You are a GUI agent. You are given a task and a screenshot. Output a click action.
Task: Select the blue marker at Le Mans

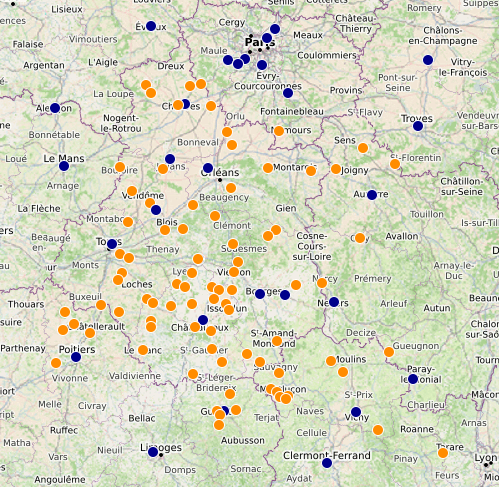pos(64,166)
